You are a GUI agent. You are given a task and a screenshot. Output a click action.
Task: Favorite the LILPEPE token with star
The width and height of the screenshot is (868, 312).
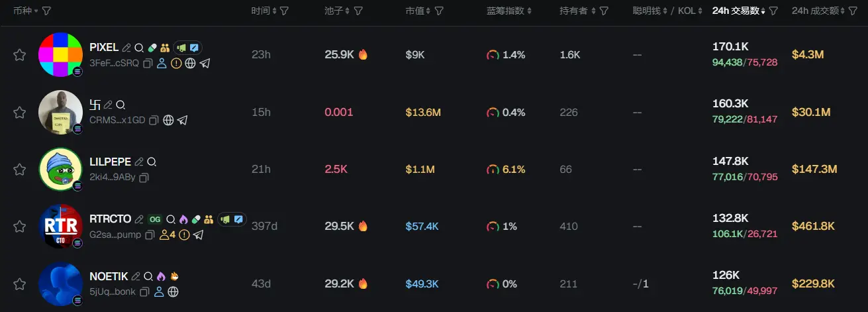point(20,170)
